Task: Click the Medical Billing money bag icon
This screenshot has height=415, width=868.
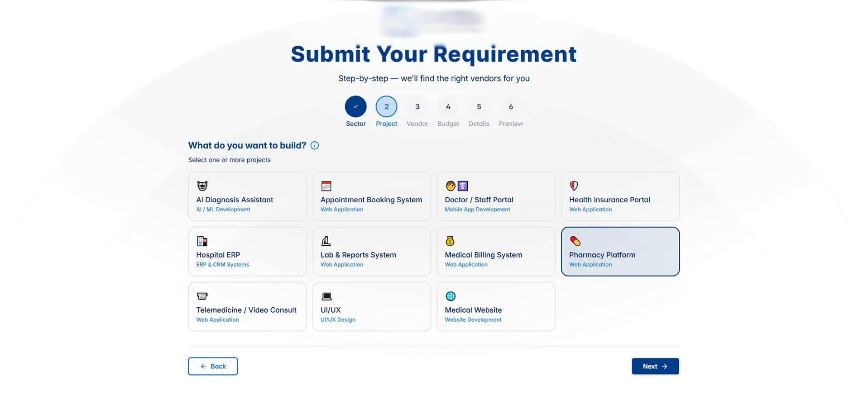Action: pos(450,241)
